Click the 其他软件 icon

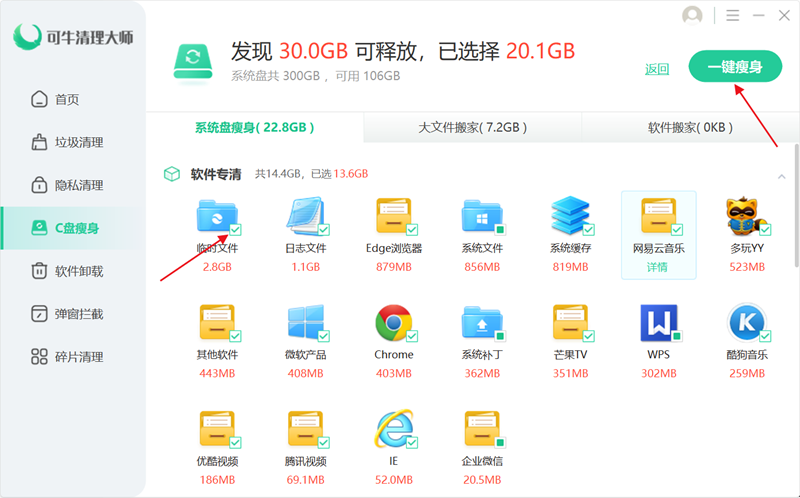(x=217, y=322)
